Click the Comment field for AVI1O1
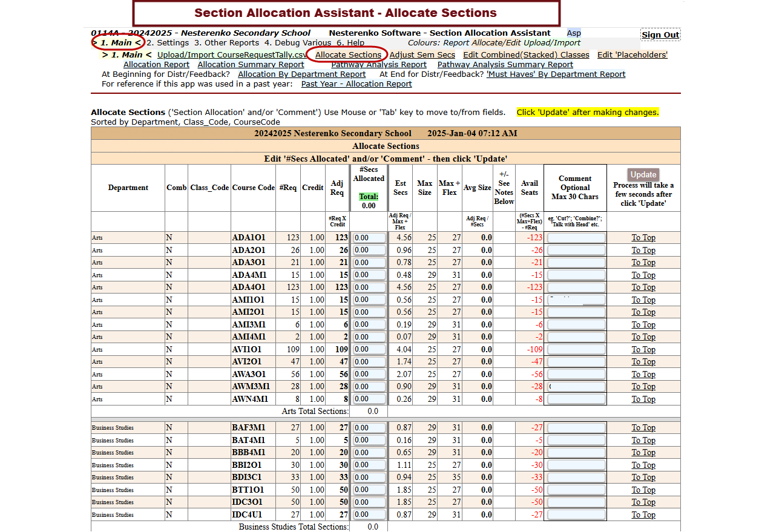 [575, 350]
